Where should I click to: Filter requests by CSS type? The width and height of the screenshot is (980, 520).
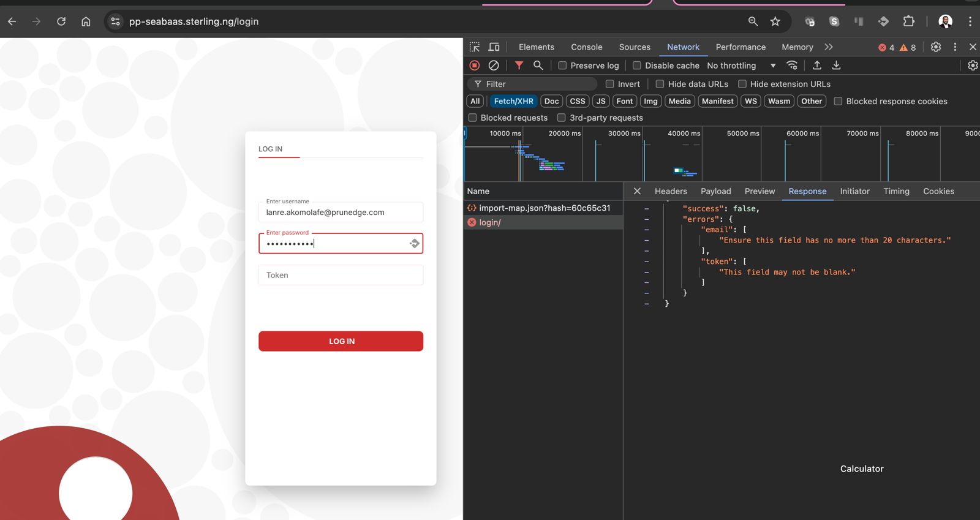[x=578, y=101]
